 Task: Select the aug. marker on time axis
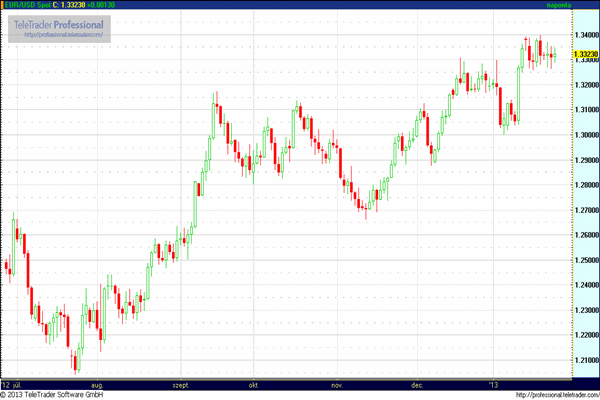coord(97,384)
